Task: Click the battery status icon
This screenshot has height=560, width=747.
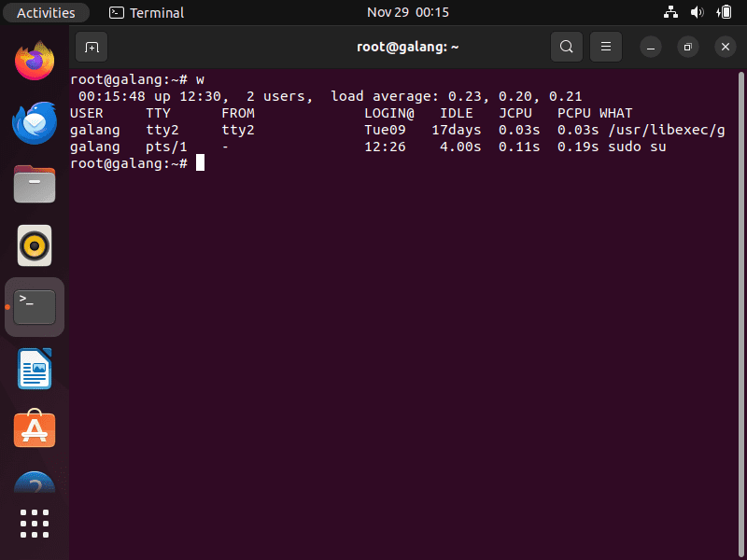Action: [724, 12]
